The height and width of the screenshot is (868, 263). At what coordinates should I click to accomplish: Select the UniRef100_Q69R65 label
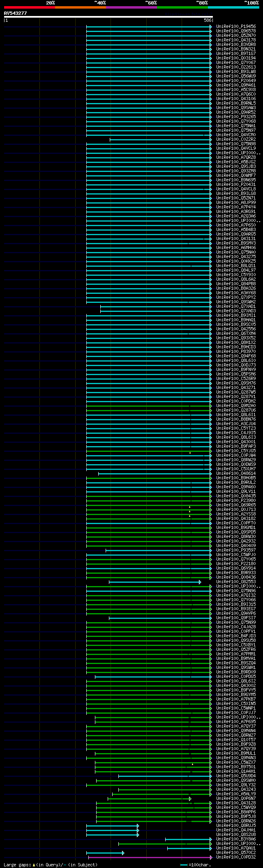[x=236, y=505]
